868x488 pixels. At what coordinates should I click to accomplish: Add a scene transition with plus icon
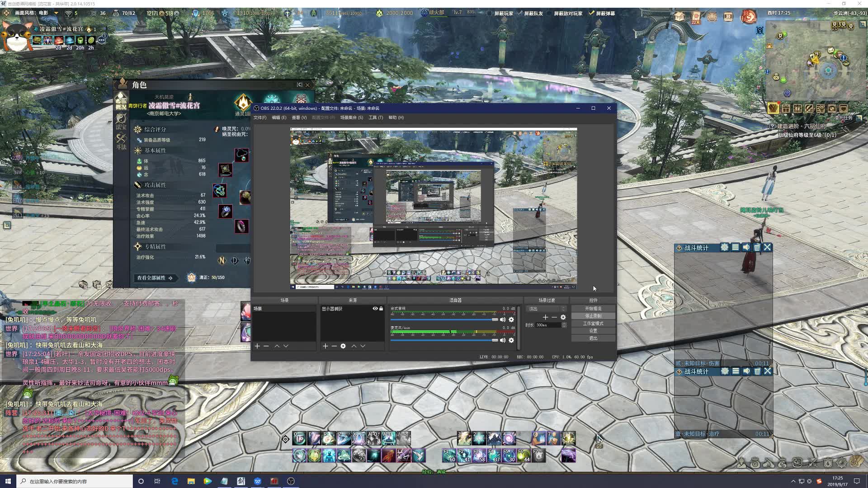(x=545, y=317)
